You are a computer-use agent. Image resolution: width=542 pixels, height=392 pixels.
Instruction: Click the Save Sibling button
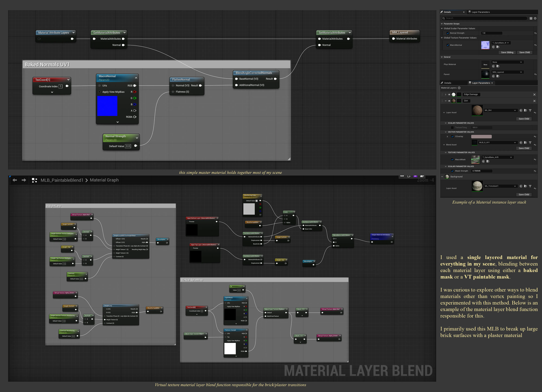point(507,52)
